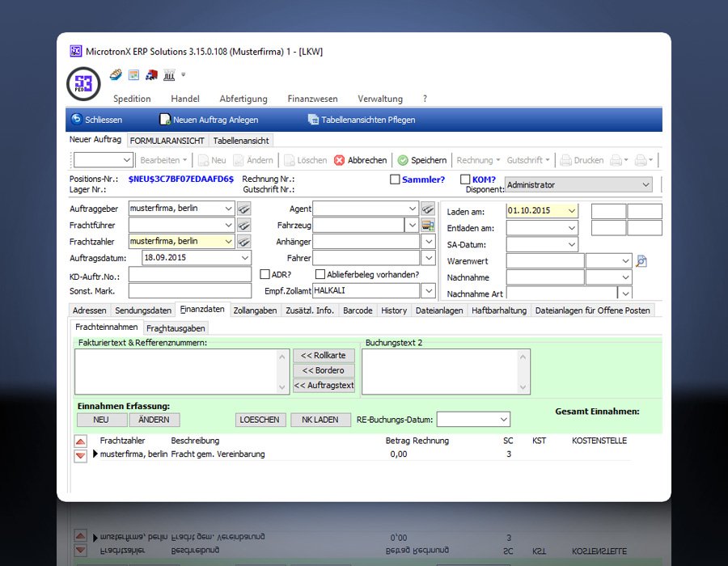Screen dimensions: 728x566
Task: Click the NK LADEN button
Action: tap(320, 420)
